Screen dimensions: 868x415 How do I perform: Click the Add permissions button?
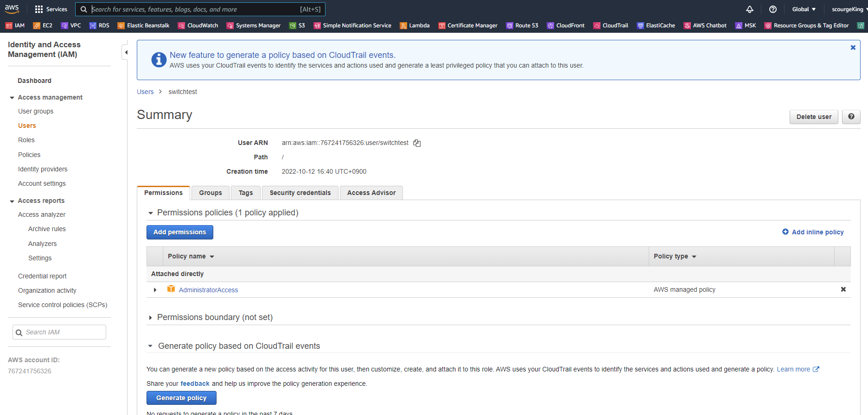click(x=180, y=232)
